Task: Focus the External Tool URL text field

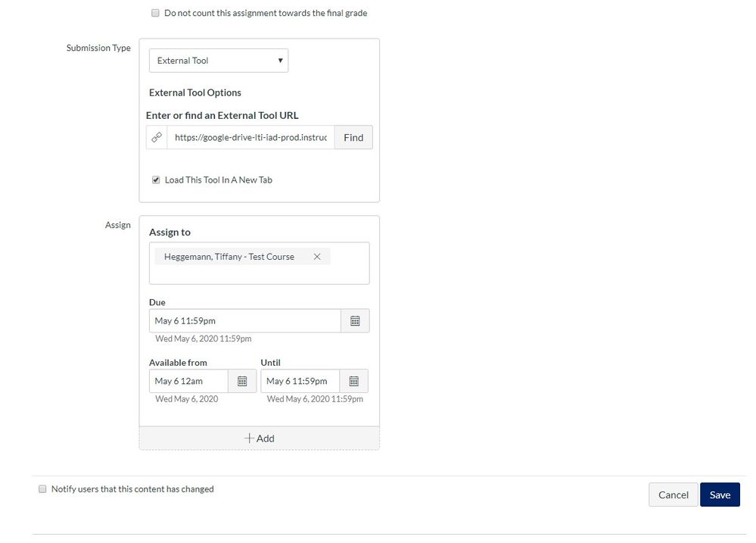Action: (x=250, y=138)
